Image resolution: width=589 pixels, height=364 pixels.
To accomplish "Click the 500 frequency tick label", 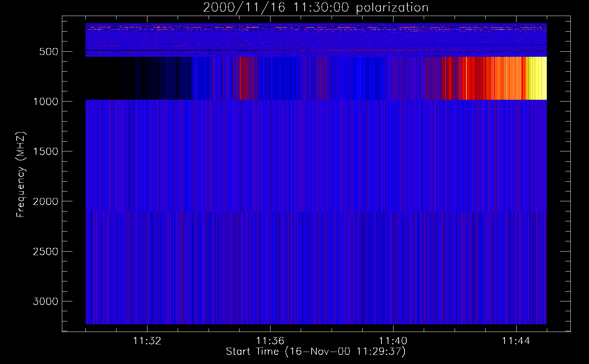I will click(49, 52).
